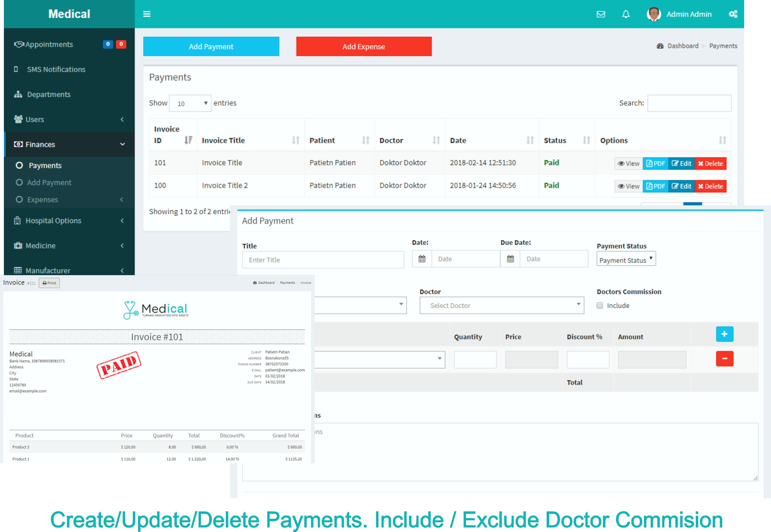Screen dimensions: 771x532
Task: Enable the Include doctors commission checkbox
Action: [600, 306]
